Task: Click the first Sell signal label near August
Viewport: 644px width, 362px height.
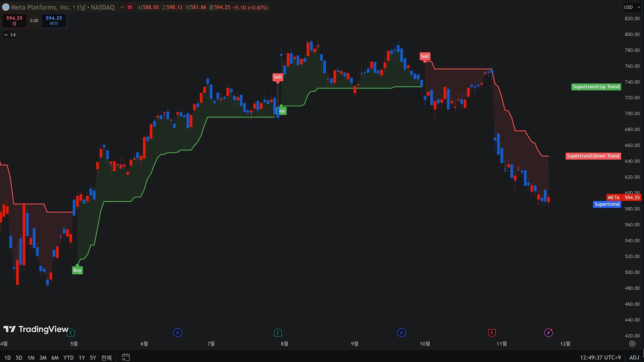Action: pos(277,77)
